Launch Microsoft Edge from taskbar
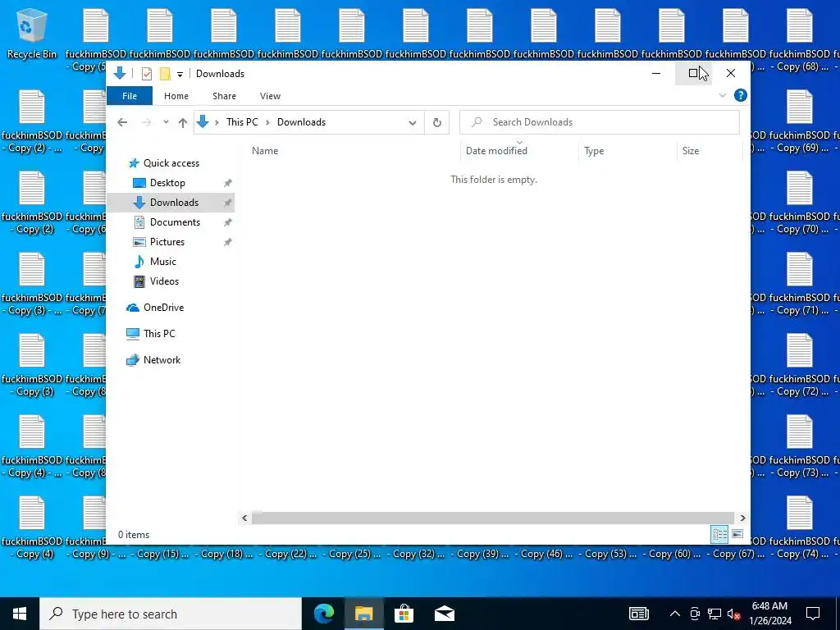Screen dimensions: 840x630 [x=324, y=614]
